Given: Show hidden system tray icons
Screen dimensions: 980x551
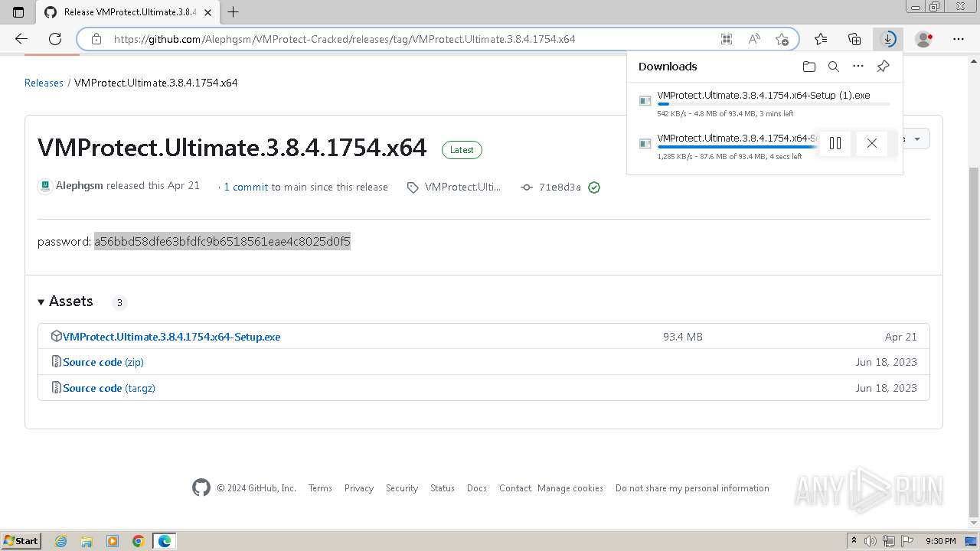Looking at the screenshot, I should coord(854,541).
